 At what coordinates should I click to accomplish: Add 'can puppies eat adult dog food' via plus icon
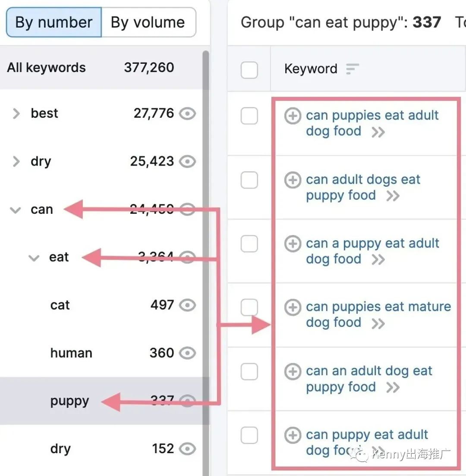(x=293, y=116)
